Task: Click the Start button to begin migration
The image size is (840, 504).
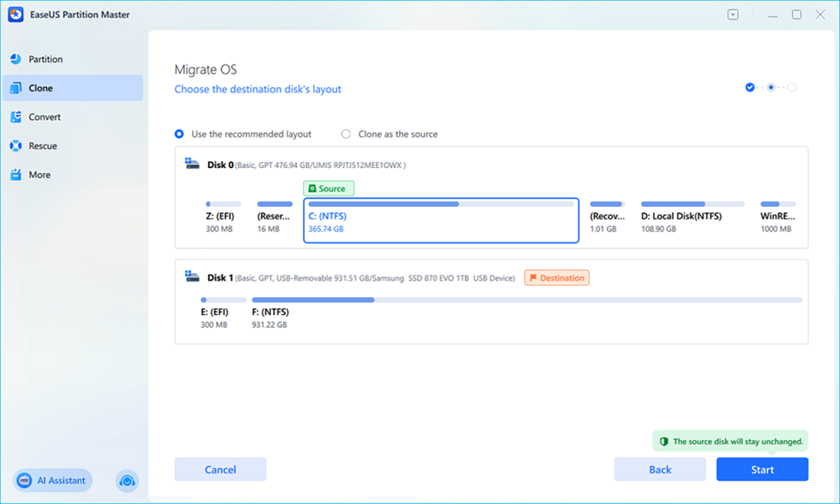Action: [762, 469]
